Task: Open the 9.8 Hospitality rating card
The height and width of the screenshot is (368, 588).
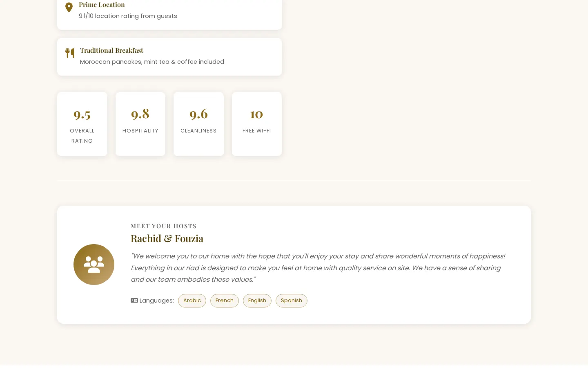Action: (140, 124)
